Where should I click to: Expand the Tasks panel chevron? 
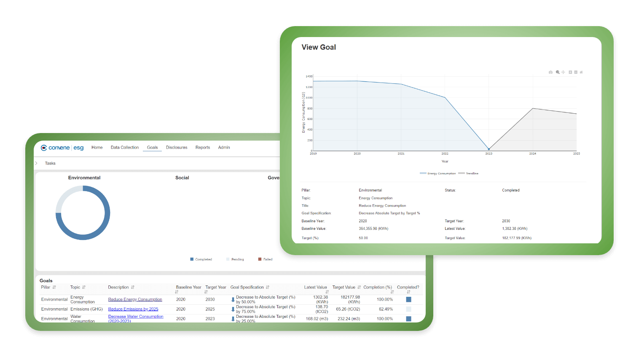point(36,163)
